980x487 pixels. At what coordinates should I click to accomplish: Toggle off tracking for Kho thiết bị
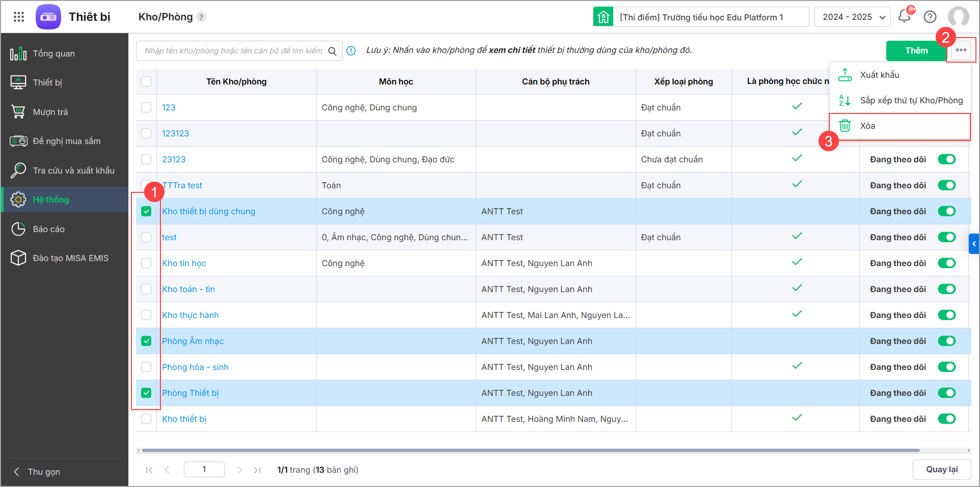[x=947, y=419]
